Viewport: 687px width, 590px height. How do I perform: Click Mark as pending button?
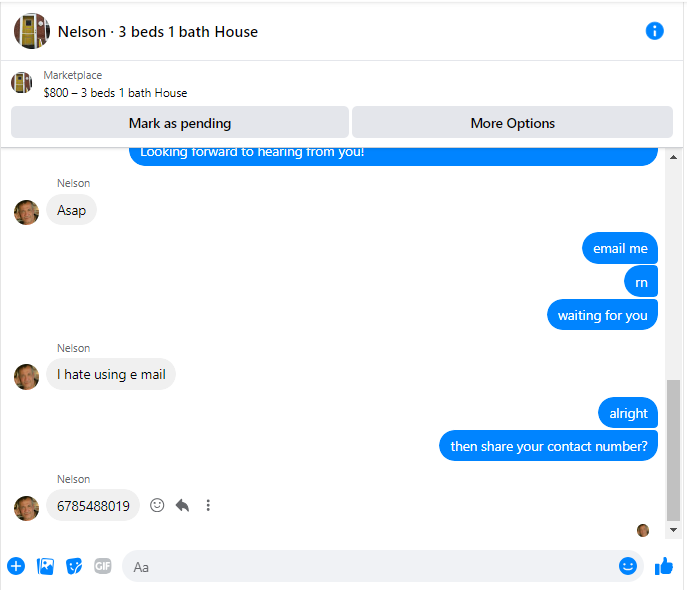pos(180,122)
